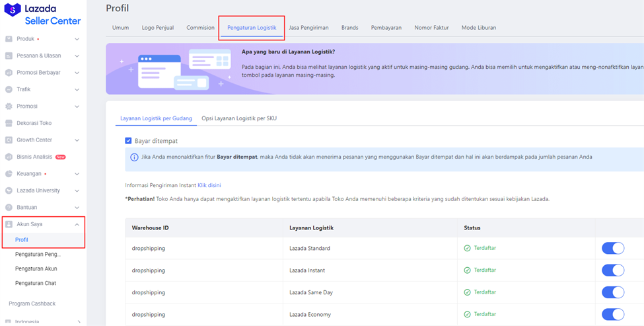Click the Pesanan & Ulasan sidebar icon
Image resolution: width=644 pixels, height=326 pixels.
(x=9, y=56)
